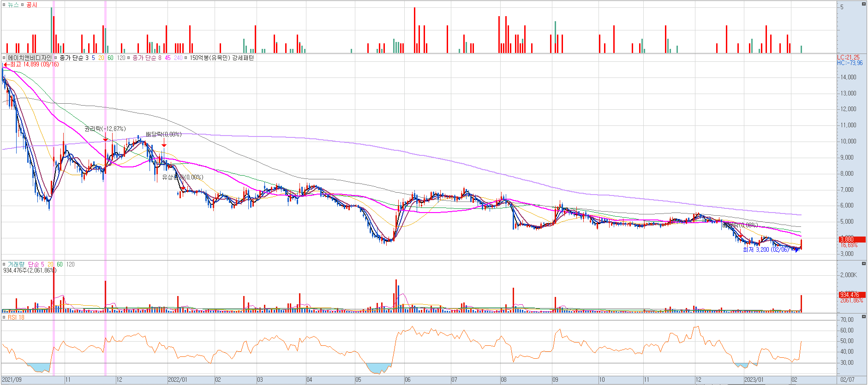Select the lavender 240 moving average label
This screenshot has width=868, height=385.
[178, 58]
